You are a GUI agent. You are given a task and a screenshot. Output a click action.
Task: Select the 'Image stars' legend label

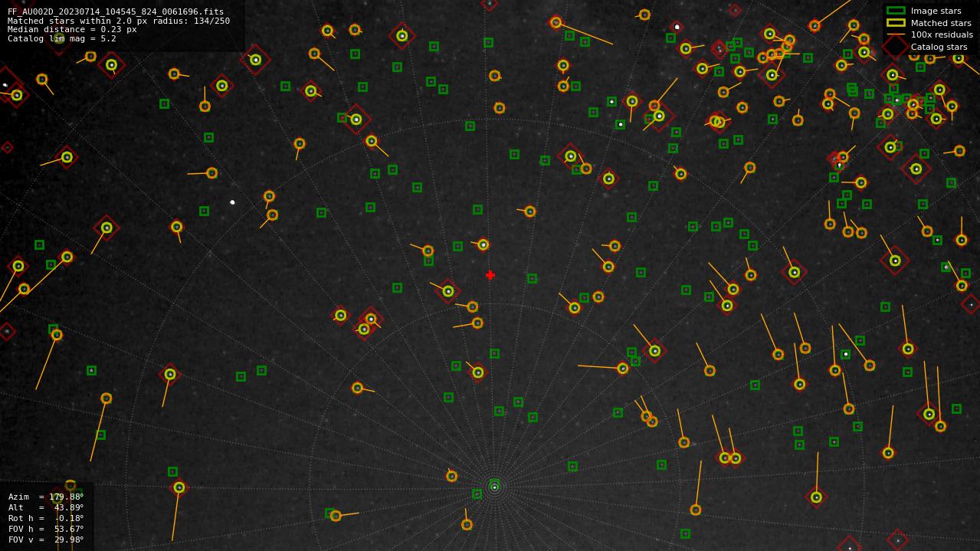pyautogui.click(x=936, y=11)
